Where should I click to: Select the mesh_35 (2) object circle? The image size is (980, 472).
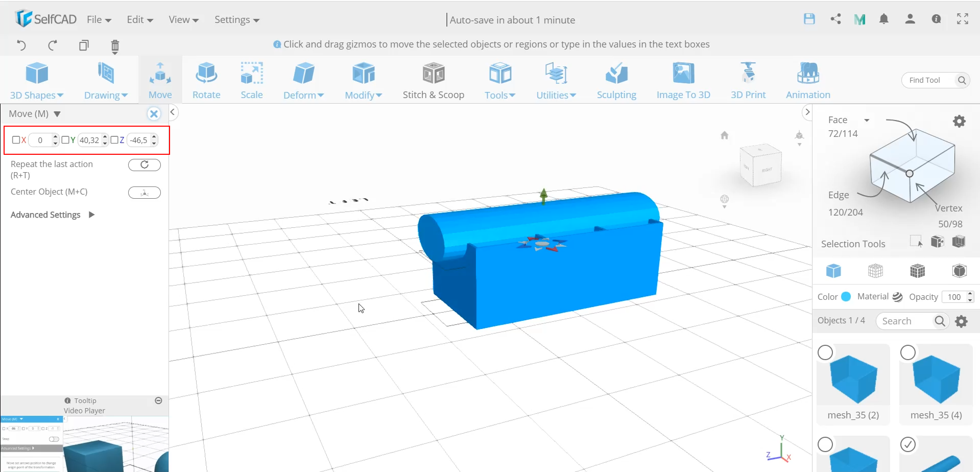click(x=825, y=352)
